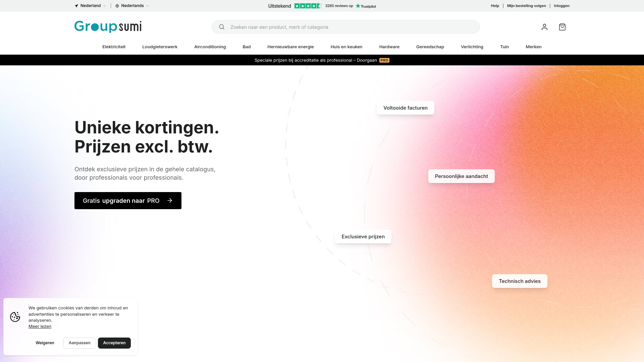Click the Groupsumi logo

point(108,26)
